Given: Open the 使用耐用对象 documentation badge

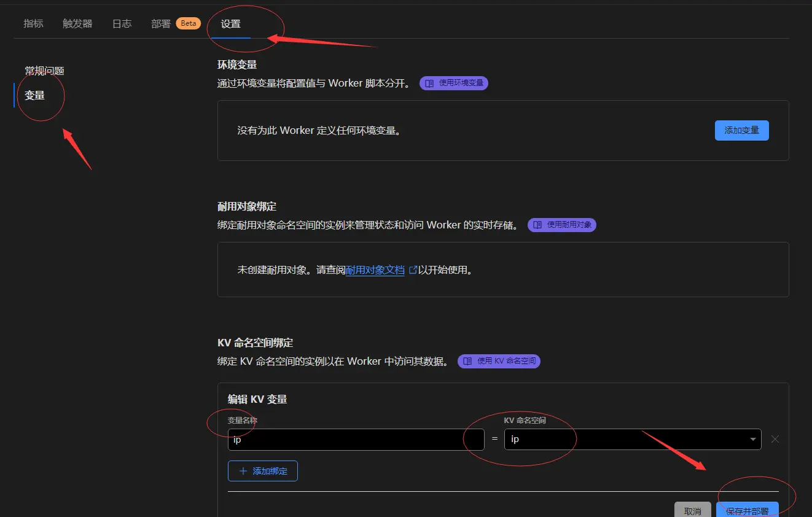Looking at the screenshot, I should click(561, 225).
